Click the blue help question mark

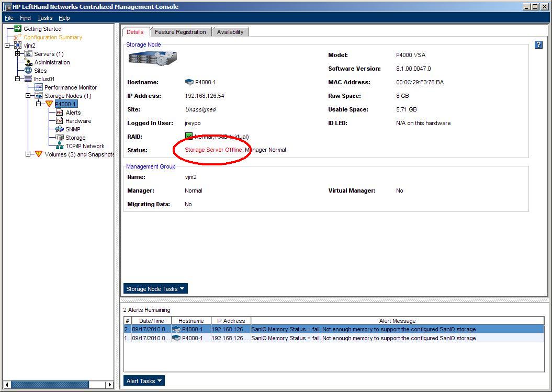pyautogui.click(x=538, y=45)
